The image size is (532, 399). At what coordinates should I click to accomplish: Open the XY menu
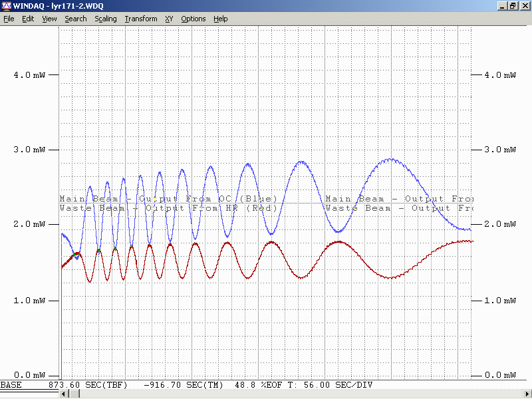pos(169,19)
